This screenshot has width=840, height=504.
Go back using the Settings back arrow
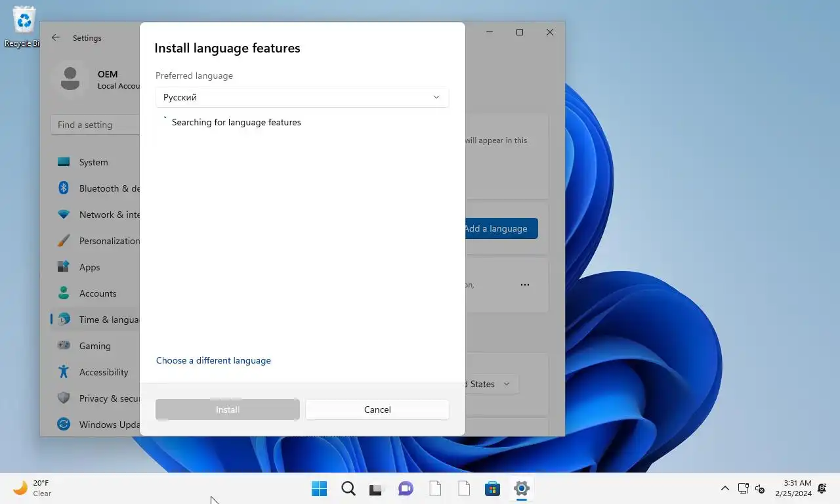56,38
